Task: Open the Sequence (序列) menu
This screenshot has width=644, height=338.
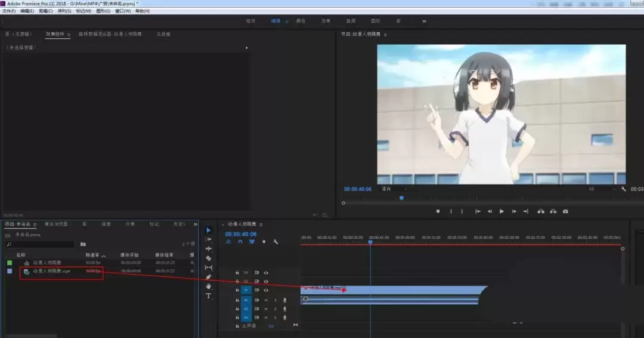Action: (x=64, y=11)
